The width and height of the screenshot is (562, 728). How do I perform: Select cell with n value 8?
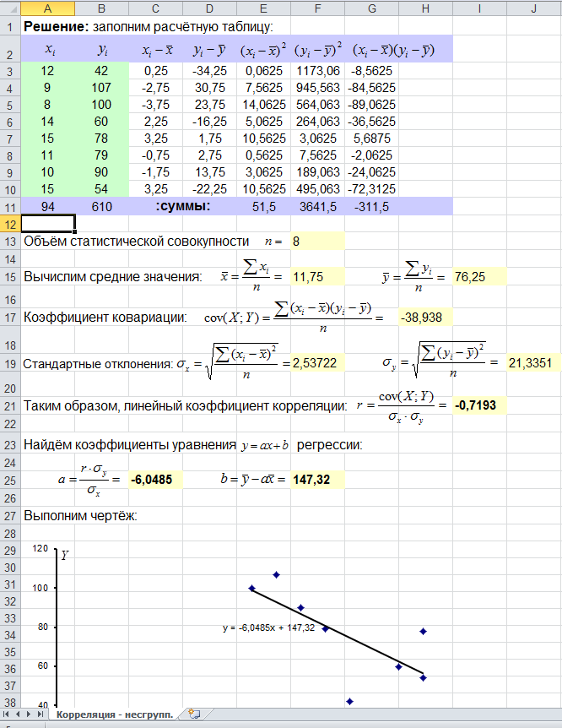coord(317,241)
